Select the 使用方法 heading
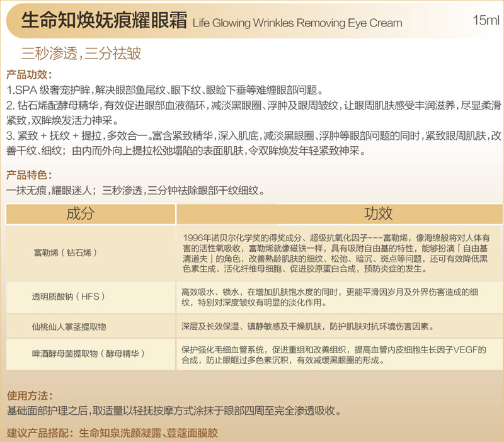504x442 pixels. tap(29, 396)
